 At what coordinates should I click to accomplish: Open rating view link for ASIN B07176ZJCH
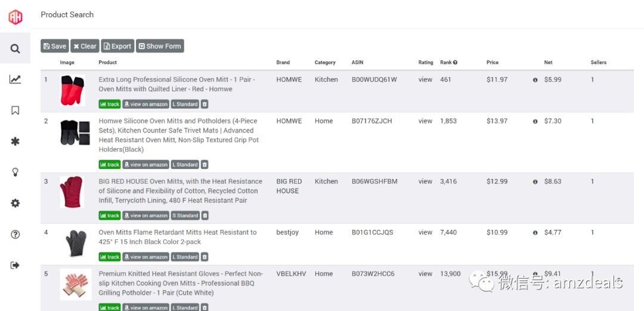pos(425,121)
